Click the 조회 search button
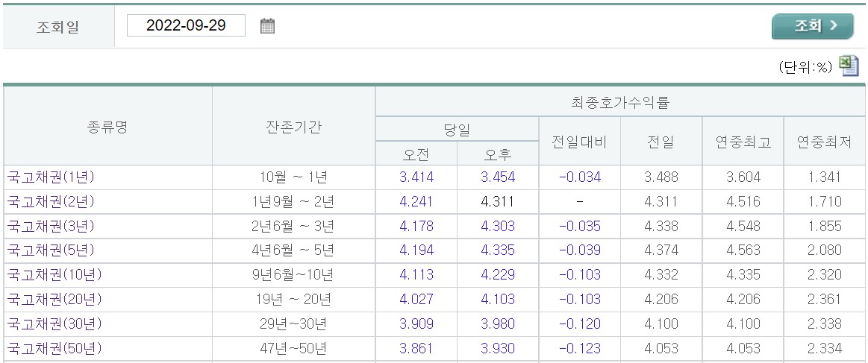The height and width of the screenshot is (363, 868). pyautogui.click(x=813, y=26)
